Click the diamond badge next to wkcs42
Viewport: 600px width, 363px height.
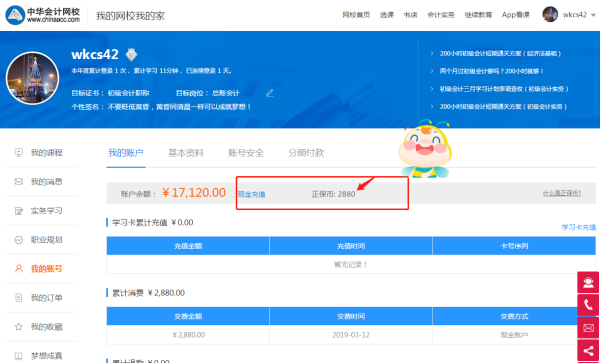(x=131, y=55)
